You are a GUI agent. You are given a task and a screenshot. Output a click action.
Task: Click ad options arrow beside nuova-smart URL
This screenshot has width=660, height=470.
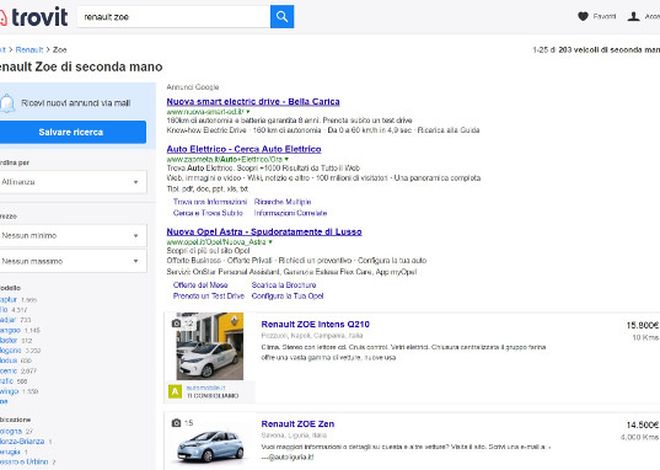tap(248, 112)
